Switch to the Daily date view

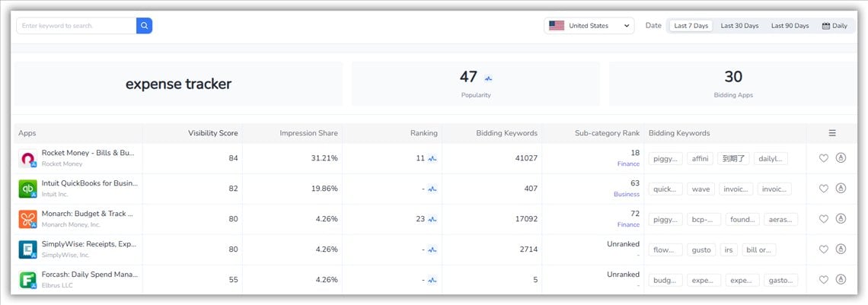coord(834,26)
